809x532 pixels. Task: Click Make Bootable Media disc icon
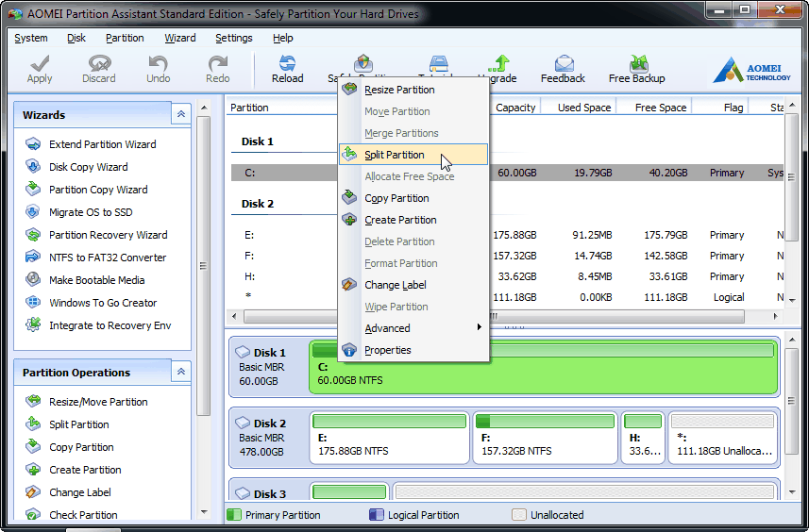[33, 279]
